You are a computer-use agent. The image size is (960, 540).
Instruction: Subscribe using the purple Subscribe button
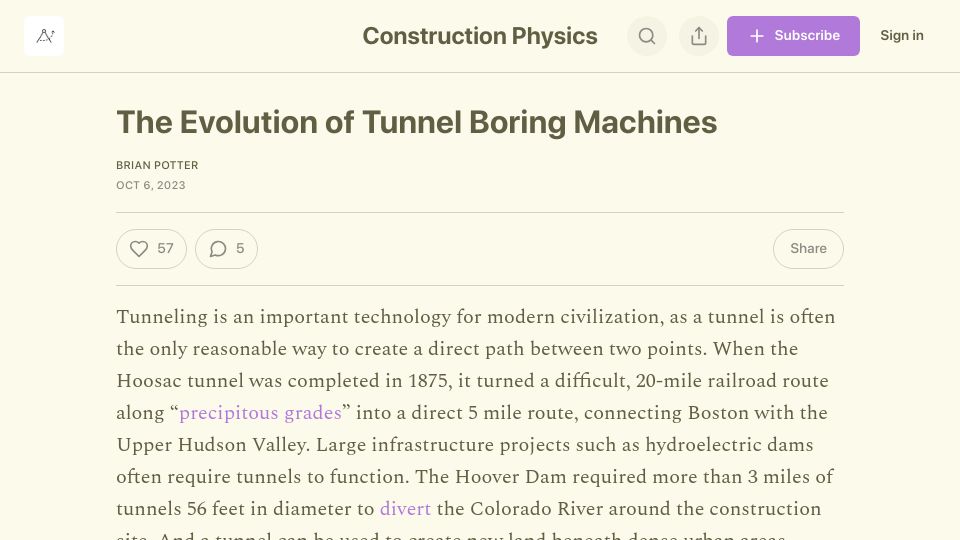point(793,36)
